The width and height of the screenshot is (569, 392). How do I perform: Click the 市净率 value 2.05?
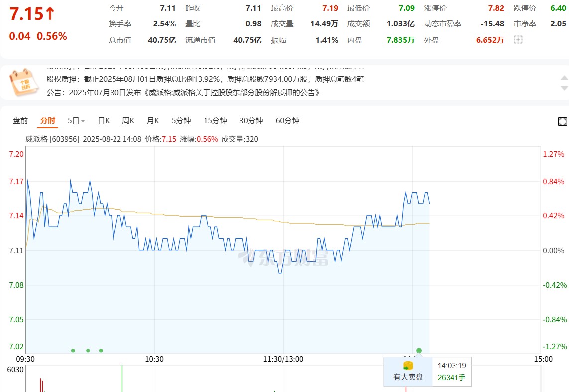[x=558, y=24]
